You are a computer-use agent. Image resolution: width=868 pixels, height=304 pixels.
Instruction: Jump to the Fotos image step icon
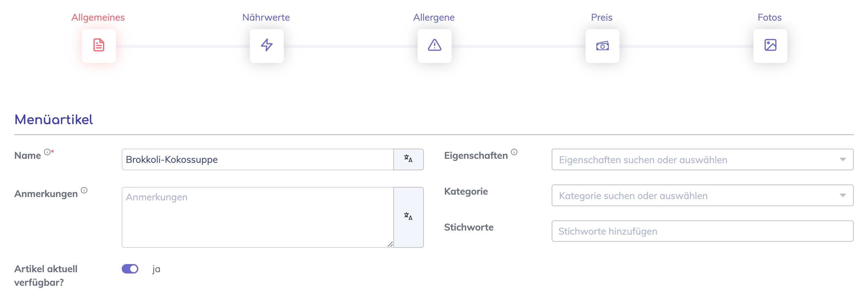click(x=770, y=45)
